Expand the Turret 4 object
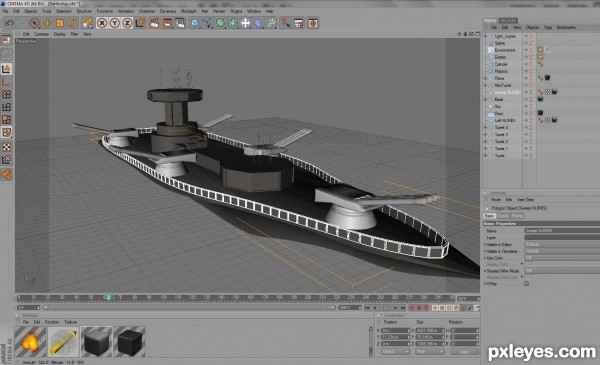This screenshot has height=365, width=600. click(486, 127)
